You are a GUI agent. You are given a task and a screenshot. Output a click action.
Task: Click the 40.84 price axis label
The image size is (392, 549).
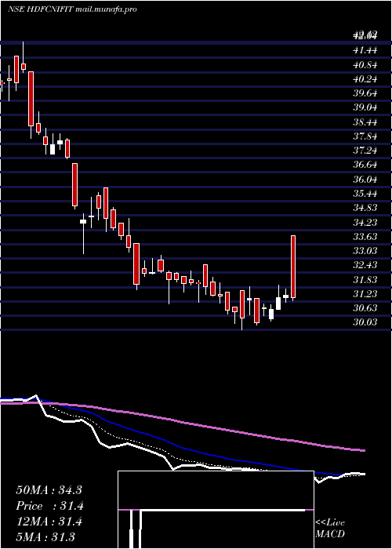point(365,65)
